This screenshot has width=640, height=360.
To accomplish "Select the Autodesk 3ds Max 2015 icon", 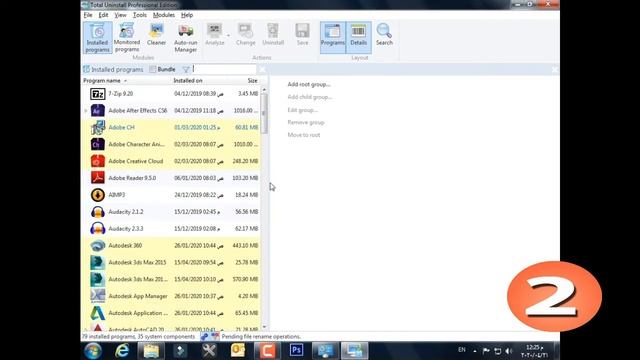I will click(98, 262).
